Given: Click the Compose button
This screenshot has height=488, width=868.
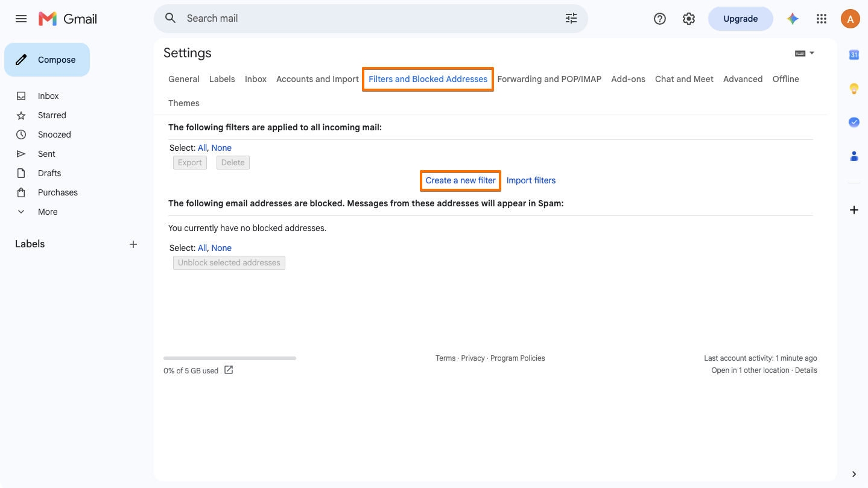Looking at the screenshot, I should coord(47,60).
